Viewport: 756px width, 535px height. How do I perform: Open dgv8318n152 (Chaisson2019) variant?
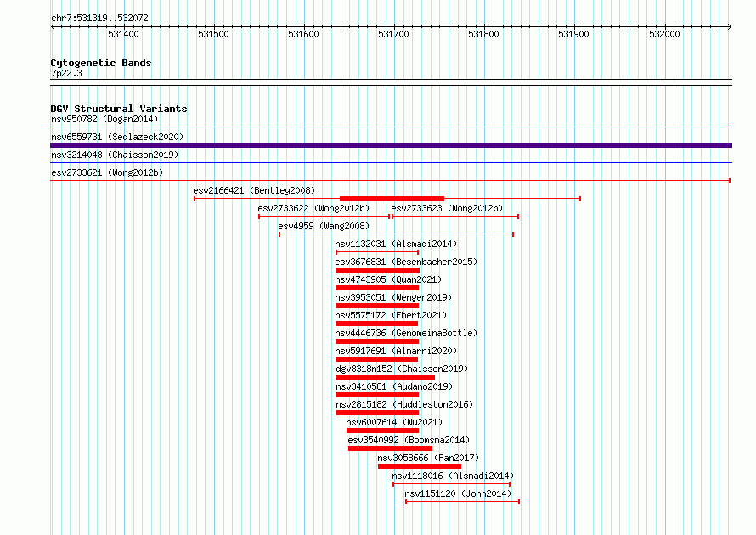point(402,369)
